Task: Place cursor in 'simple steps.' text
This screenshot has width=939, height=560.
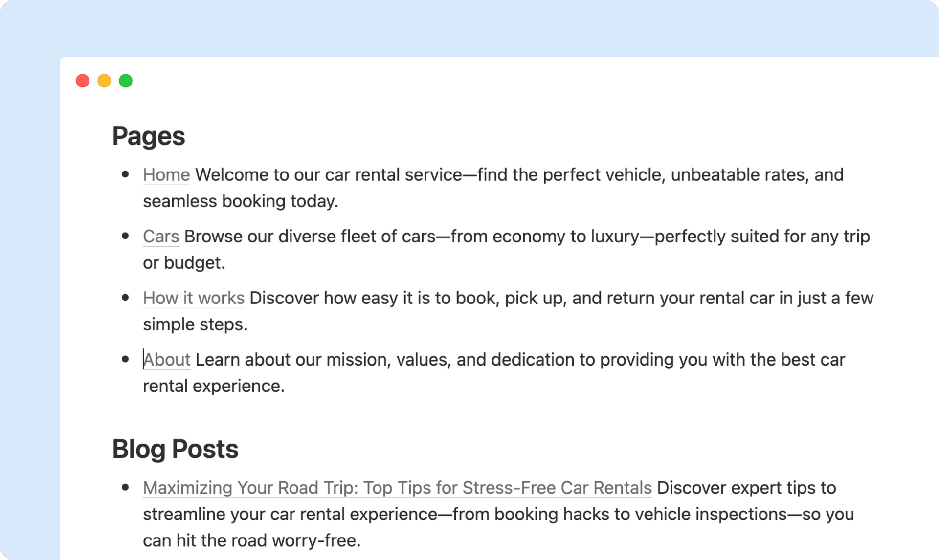Action: (195, 324)
